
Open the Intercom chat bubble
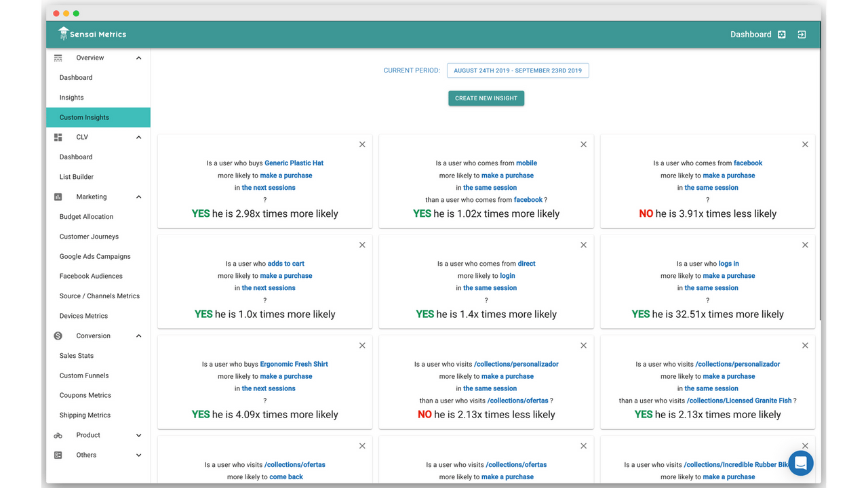800,463
